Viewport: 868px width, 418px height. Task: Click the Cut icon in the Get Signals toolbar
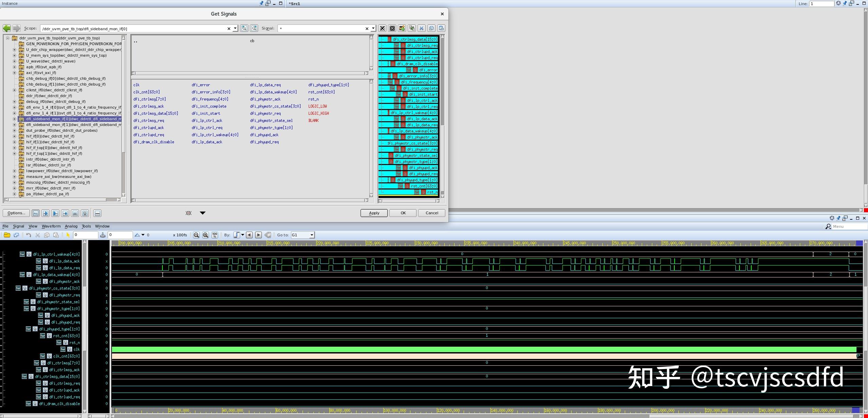422,28
